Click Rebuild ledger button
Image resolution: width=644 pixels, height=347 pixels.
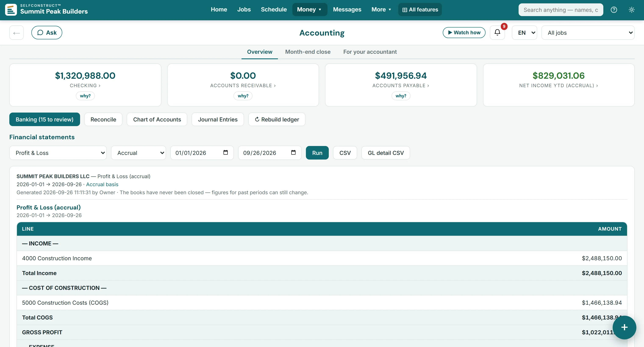click(x=277, y=119)
